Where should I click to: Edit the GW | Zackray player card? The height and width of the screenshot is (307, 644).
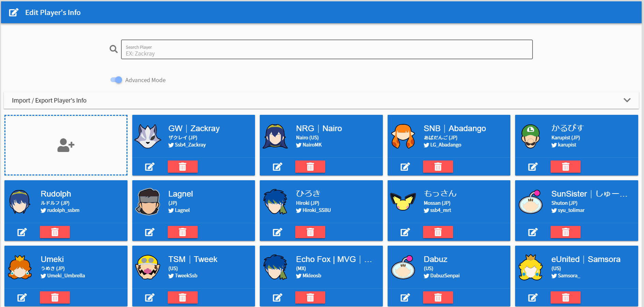pos(150,167)
